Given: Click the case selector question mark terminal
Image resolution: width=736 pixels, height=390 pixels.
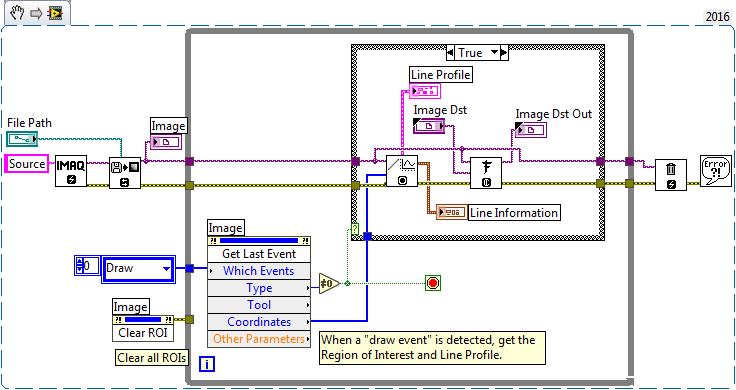Looking at the screenshot, I should [355, 229].
